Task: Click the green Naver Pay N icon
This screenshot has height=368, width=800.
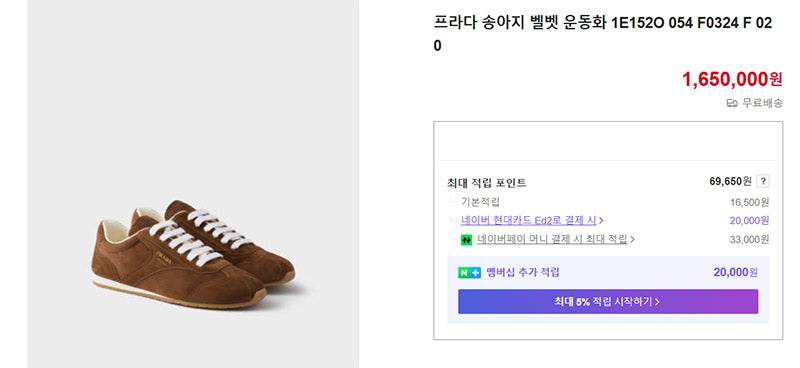Action: (466, 239)
